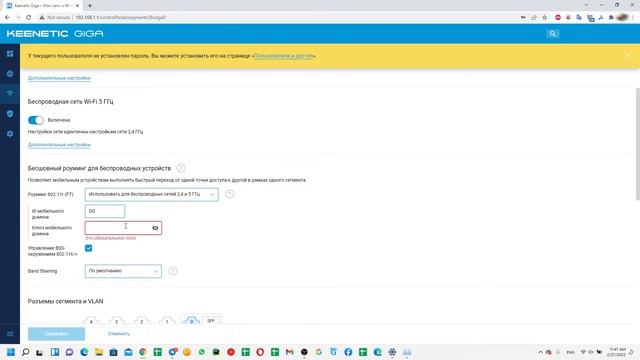Open tab search chevron in title bar
The height and width of the screenshot is (360, 640).
(x=587, y=5)
